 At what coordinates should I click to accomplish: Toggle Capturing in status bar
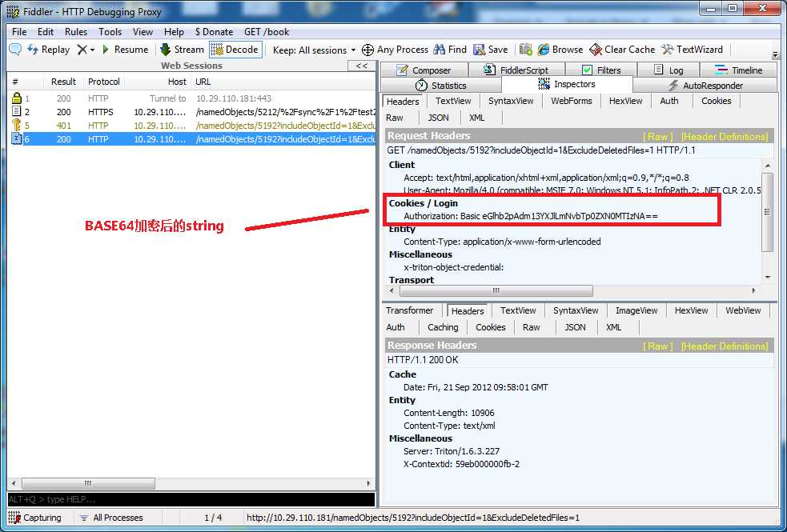(35, 518)
